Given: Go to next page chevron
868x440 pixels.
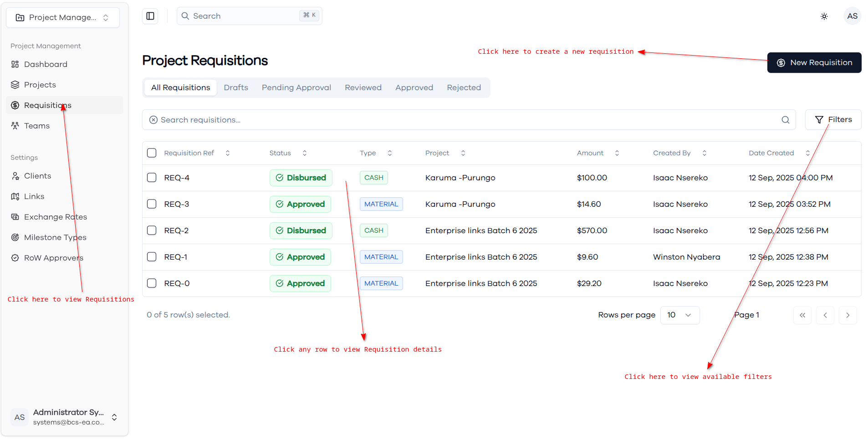Looking at the screenshot, I should pos(848,315).
